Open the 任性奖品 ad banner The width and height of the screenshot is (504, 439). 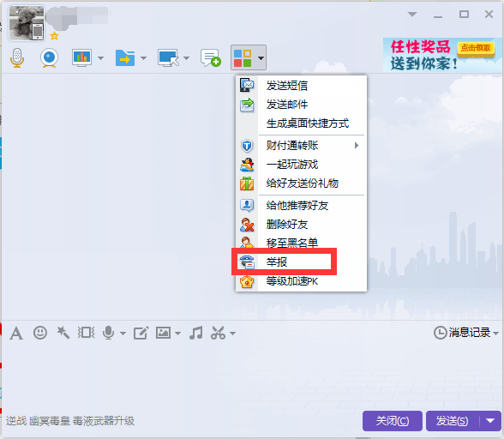point(442,56)
